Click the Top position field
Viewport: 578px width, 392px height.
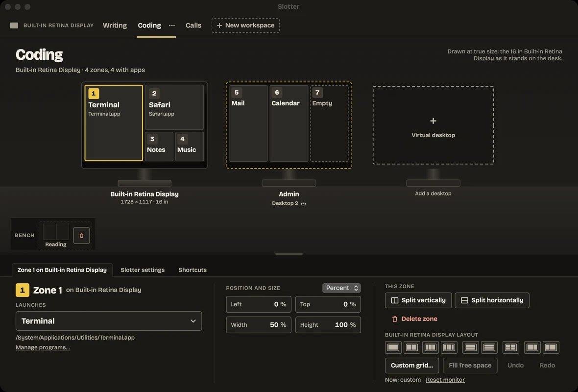328,304
